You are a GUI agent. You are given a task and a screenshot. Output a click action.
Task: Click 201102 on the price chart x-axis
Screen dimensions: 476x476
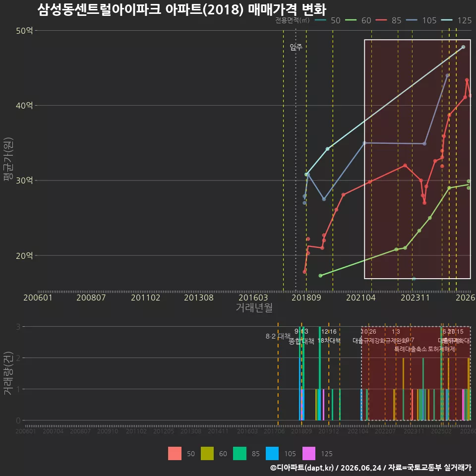[145, 297]
